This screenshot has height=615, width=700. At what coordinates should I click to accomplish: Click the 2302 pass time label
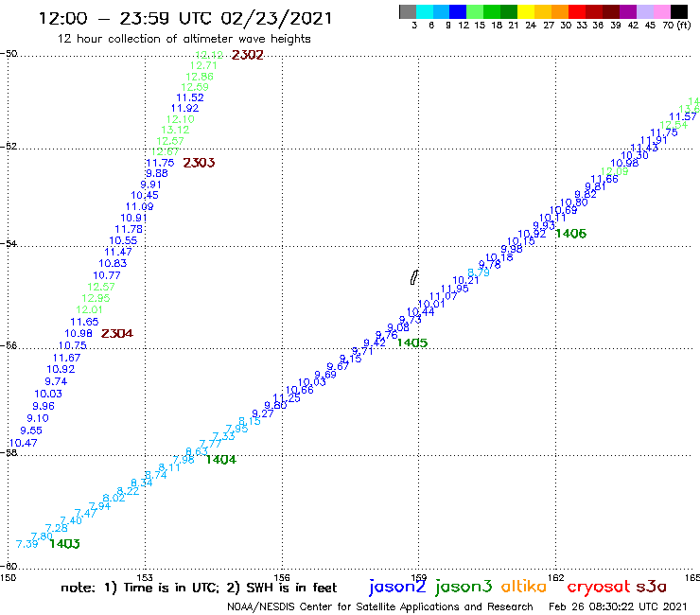pos(247,55)
